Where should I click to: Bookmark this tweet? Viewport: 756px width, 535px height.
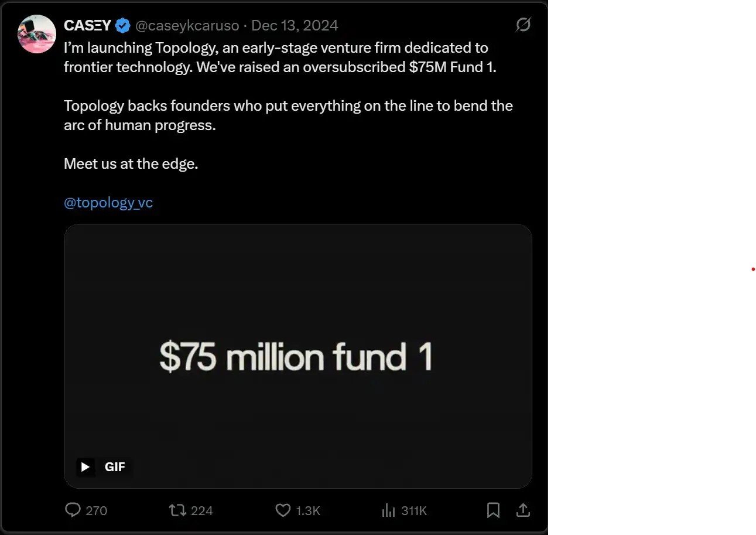point(493,510)
